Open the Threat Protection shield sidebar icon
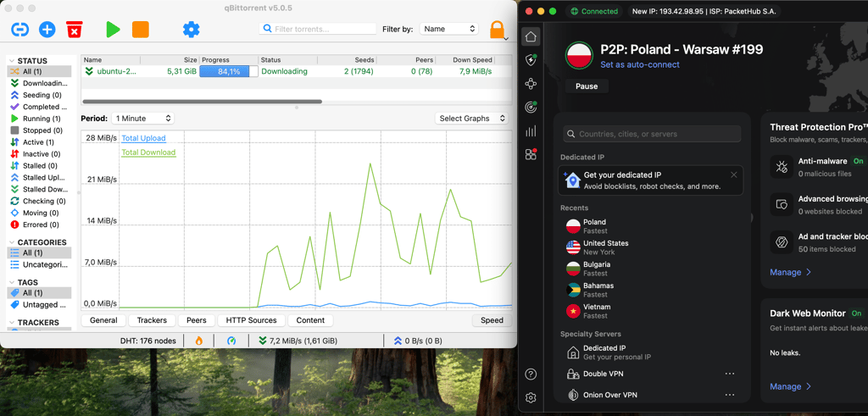Screen dimensions: 868x416 pyautogui.click(x=531, y=60)
